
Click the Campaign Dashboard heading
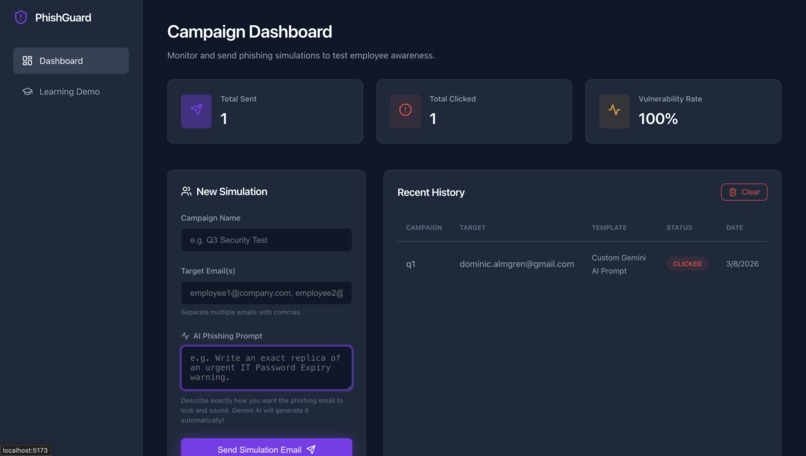point(249,32)
